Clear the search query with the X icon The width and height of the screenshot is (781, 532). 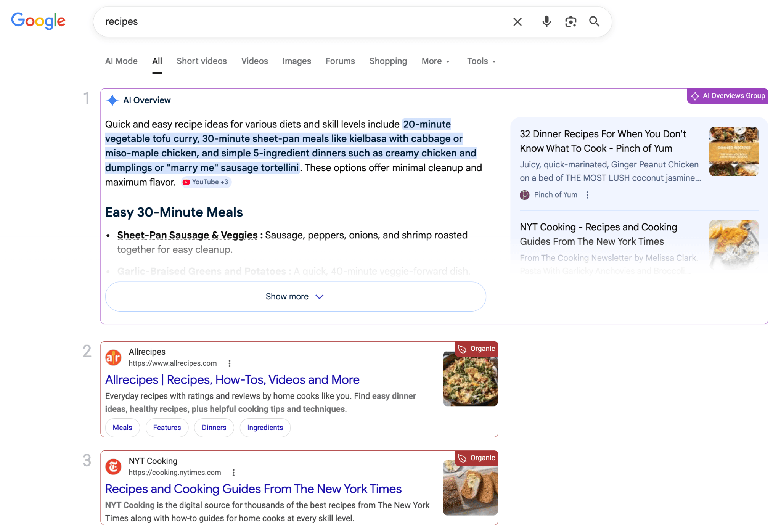pyautogui.click(x=517, y=22)
